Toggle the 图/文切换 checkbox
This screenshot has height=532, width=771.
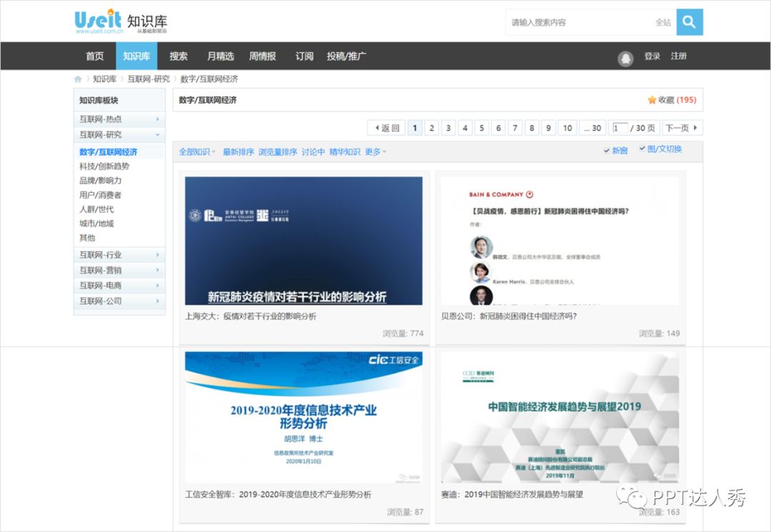[x=642, y=149]
